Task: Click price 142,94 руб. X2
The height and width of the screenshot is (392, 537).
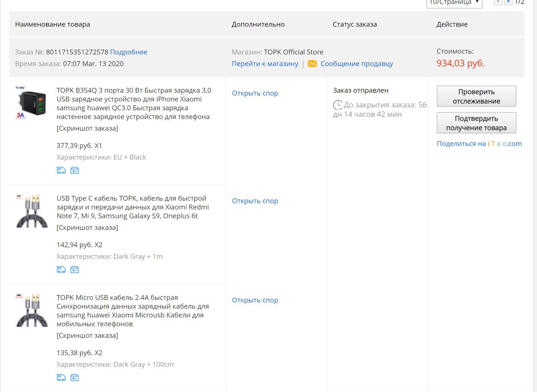Action: [79, 245]
